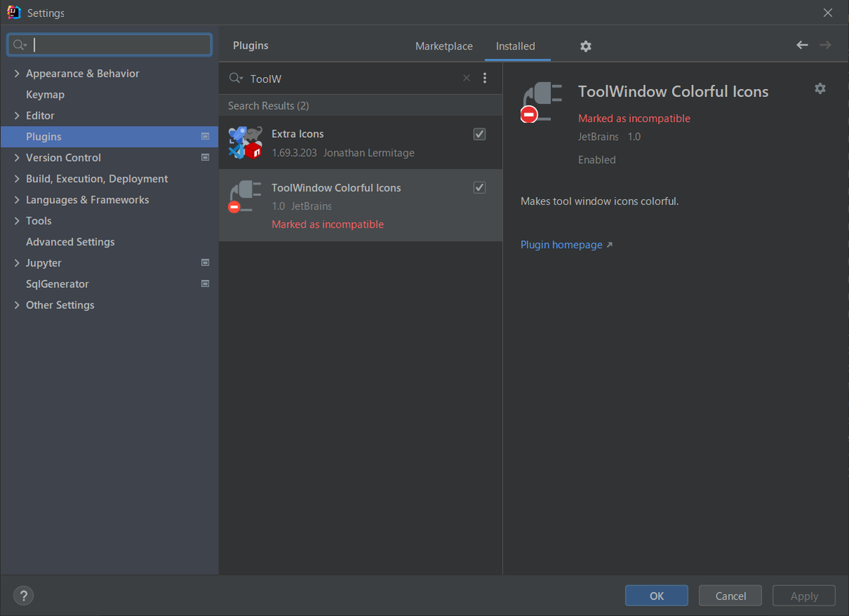The image size is (849, 616).
Task: Expand the Tools settings node
Action: (17, 221)
